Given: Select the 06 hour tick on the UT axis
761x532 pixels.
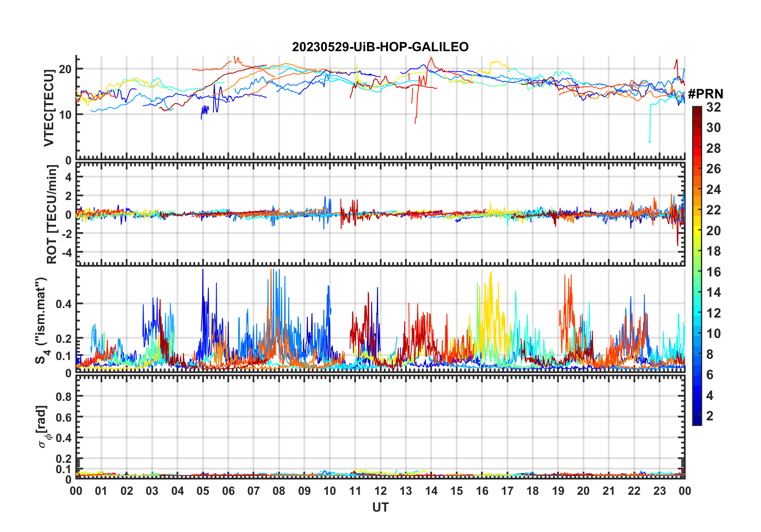Looking at the screenshot, I should [x=228, y=491].
